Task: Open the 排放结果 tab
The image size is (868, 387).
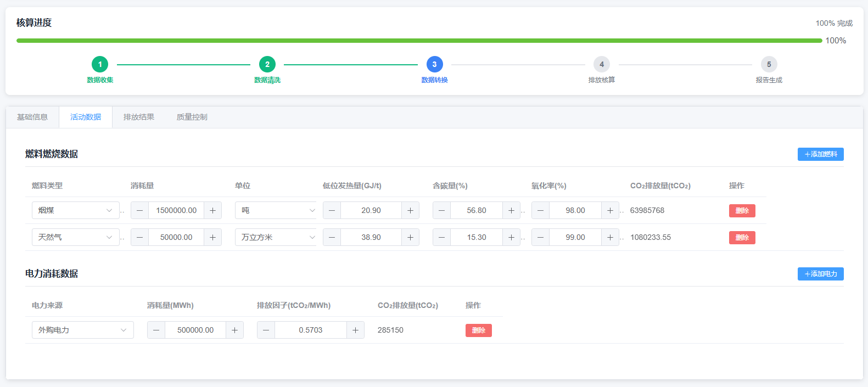Action: 139,117
